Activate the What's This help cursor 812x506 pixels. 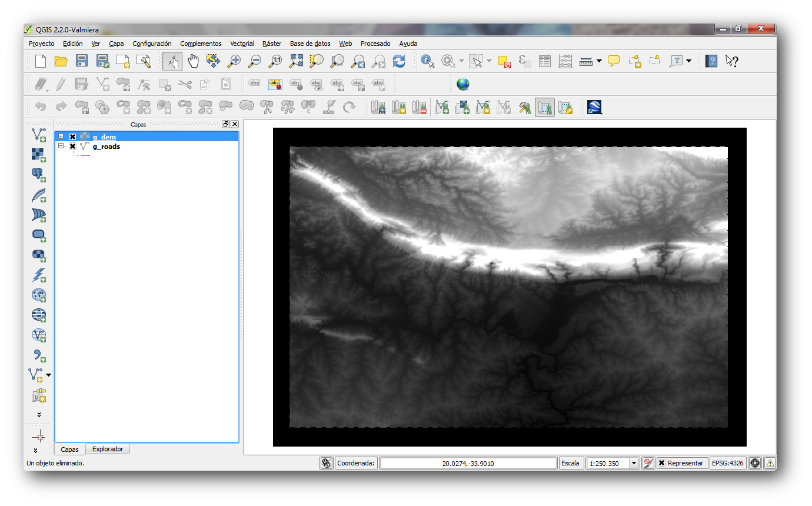tap(731, 61)
